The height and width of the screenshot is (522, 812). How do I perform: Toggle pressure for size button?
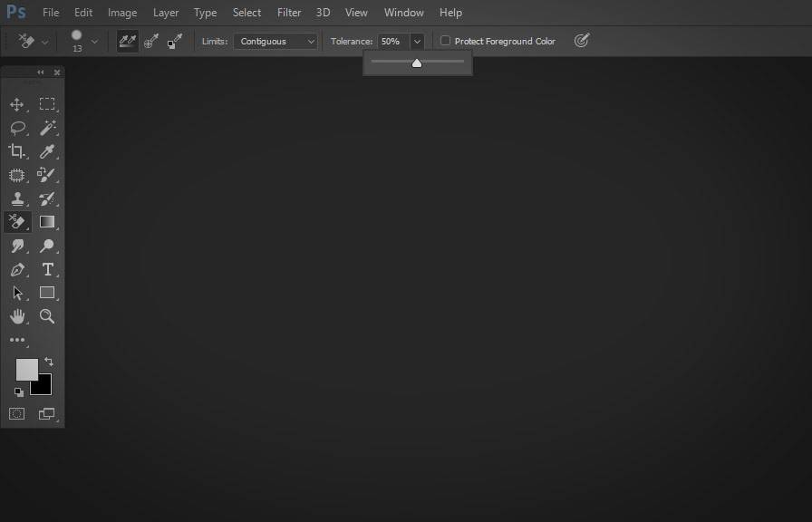point(582,41)
